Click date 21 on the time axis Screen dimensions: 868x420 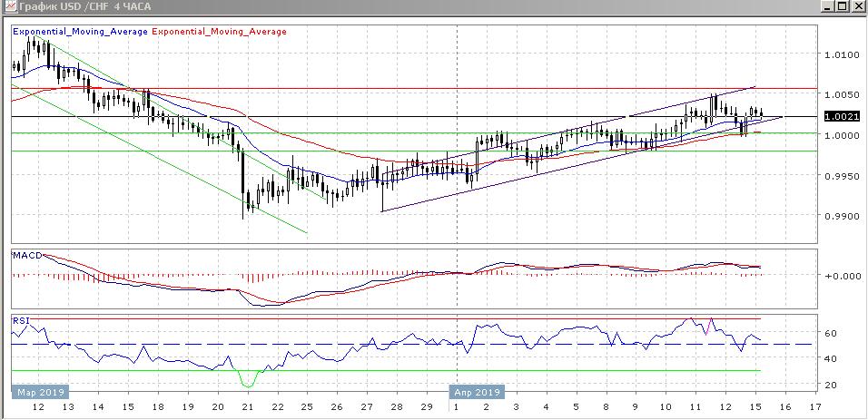(x=247, y=408)
